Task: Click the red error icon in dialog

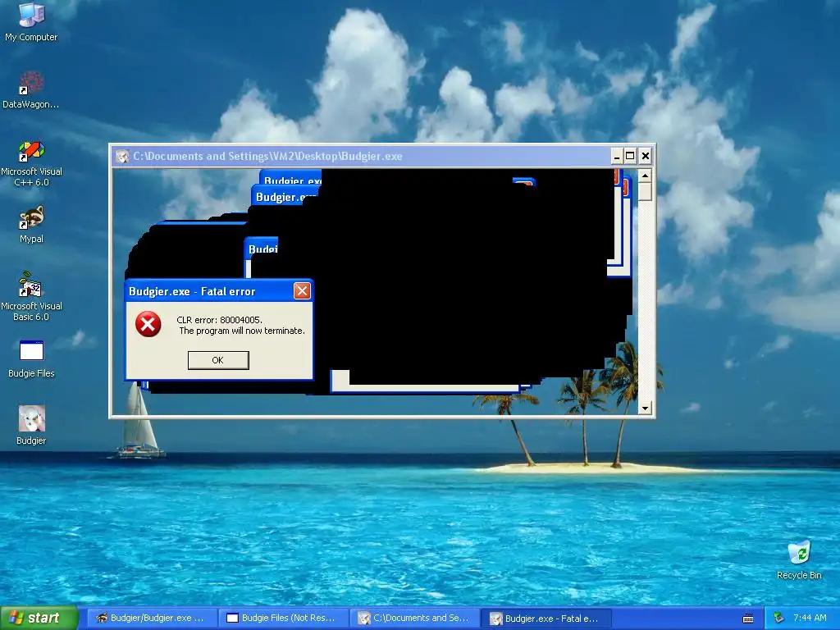Action: click(x=148, y=324)
